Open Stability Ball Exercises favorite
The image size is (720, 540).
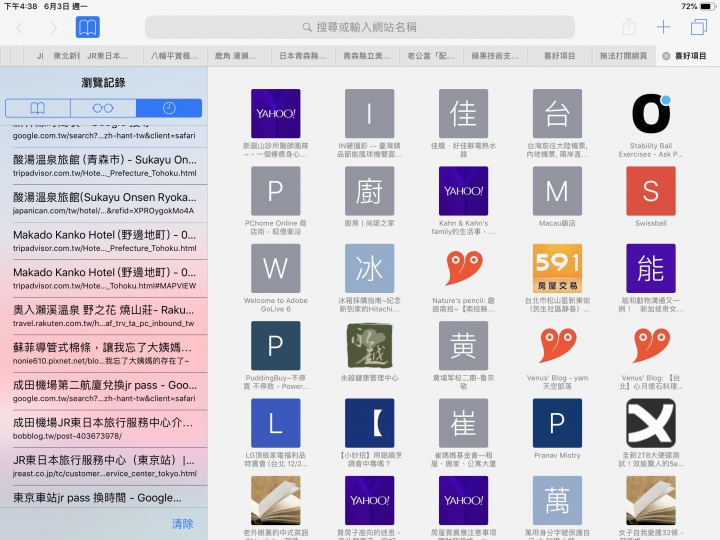tap(651, 113)
